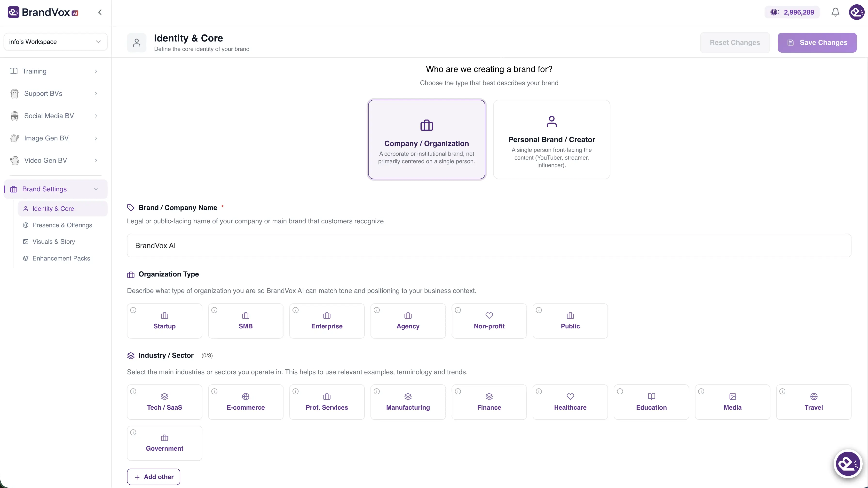Select the Company / Organization brand type

[x=426, y=139]
